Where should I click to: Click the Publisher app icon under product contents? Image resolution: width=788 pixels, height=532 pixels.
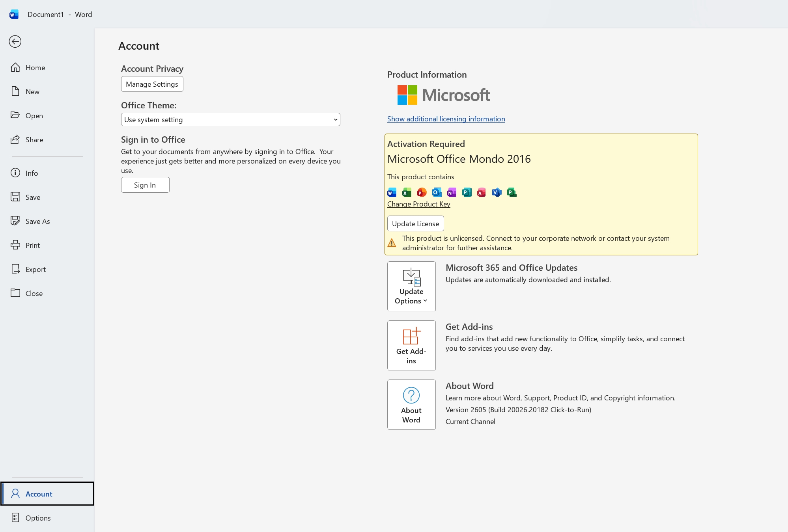(x=467, y=192)
